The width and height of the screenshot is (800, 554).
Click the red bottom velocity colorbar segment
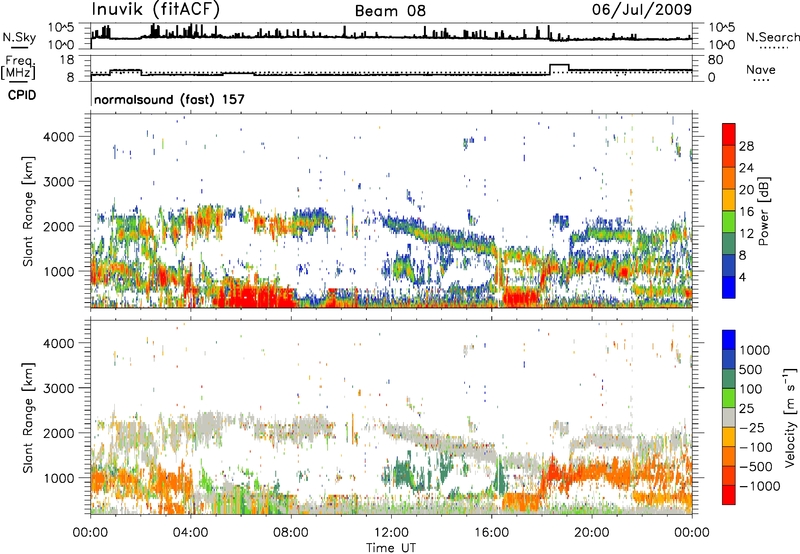tap(729, 495)
